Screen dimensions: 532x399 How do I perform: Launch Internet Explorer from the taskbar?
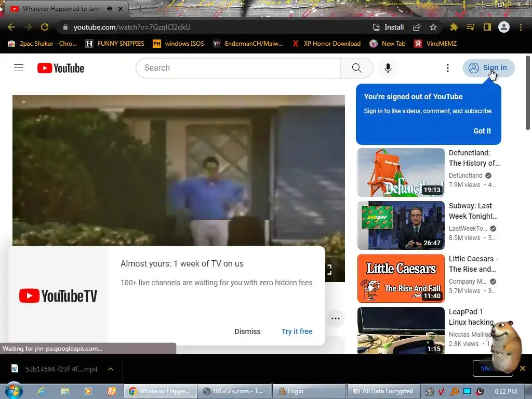(42, 391)
